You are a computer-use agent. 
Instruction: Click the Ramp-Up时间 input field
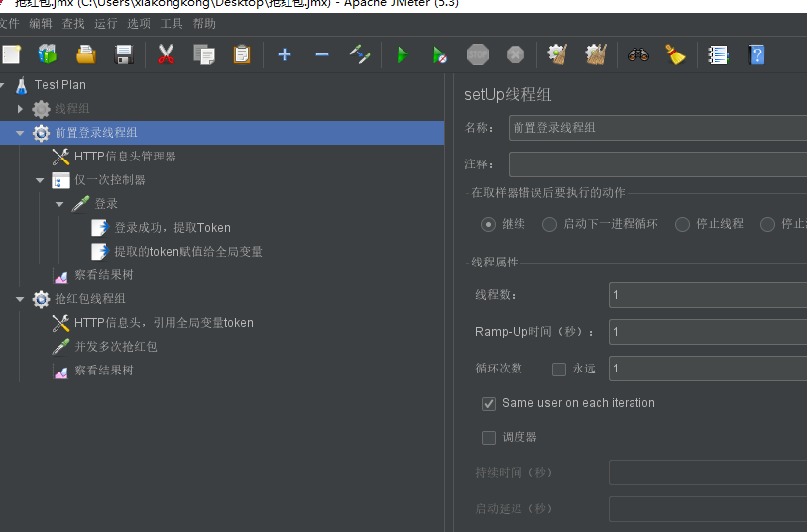[x=708, y=332]
